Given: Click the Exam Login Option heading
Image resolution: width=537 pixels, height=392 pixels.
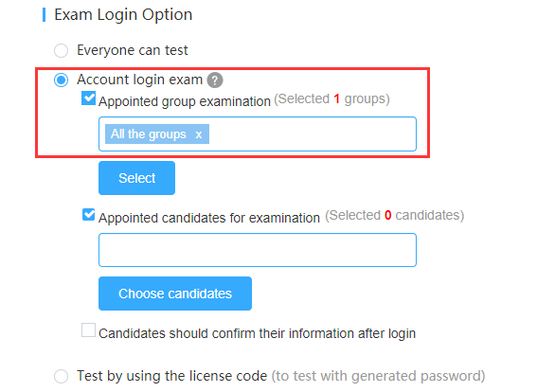Looking at the screenshot, I should pyautogui.click(x=123, y=15).
